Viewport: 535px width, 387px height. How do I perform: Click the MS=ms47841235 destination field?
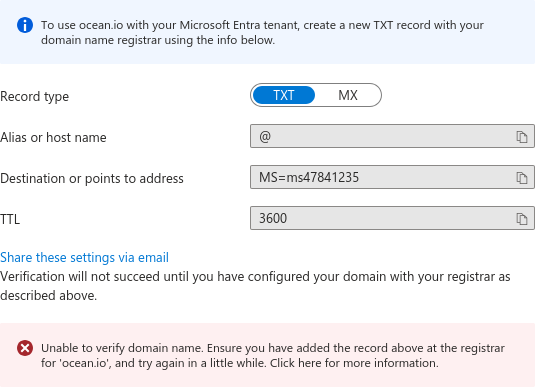point(392,177)
